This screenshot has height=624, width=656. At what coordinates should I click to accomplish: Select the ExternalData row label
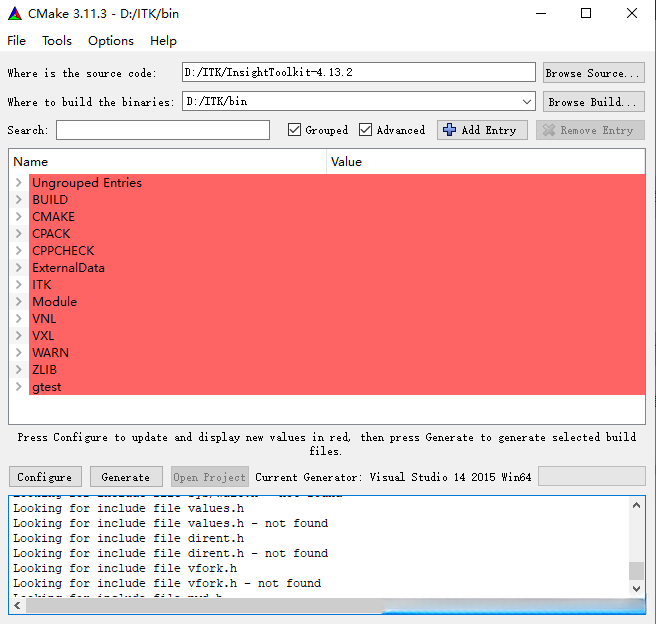coord(69,268)
